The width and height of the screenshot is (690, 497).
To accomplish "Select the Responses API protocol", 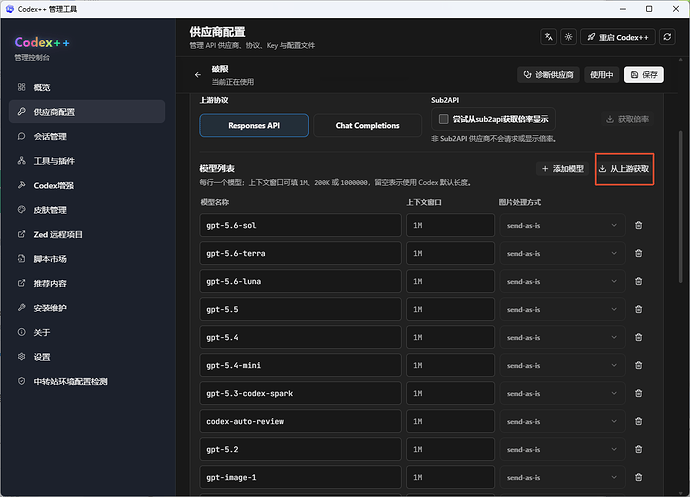I will [254, 125].
